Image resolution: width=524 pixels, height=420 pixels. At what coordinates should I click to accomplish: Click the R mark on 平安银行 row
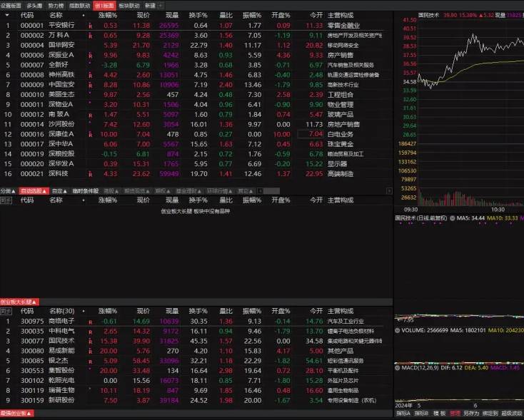(x=90, y=26)
